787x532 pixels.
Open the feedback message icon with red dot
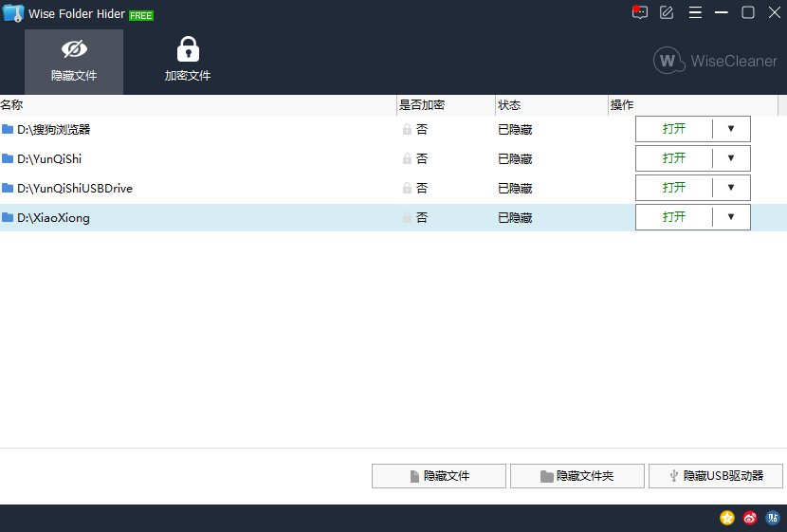pos(639,12)
